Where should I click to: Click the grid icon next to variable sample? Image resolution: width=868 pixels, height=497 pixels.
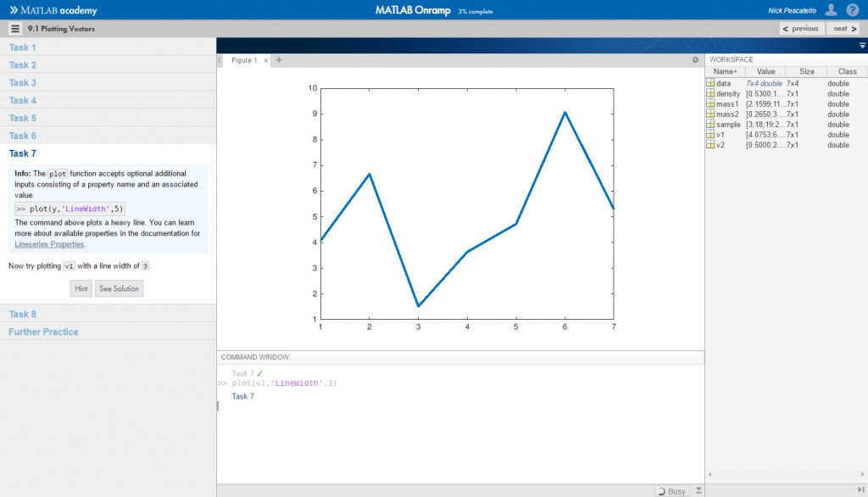coord(712,124)
